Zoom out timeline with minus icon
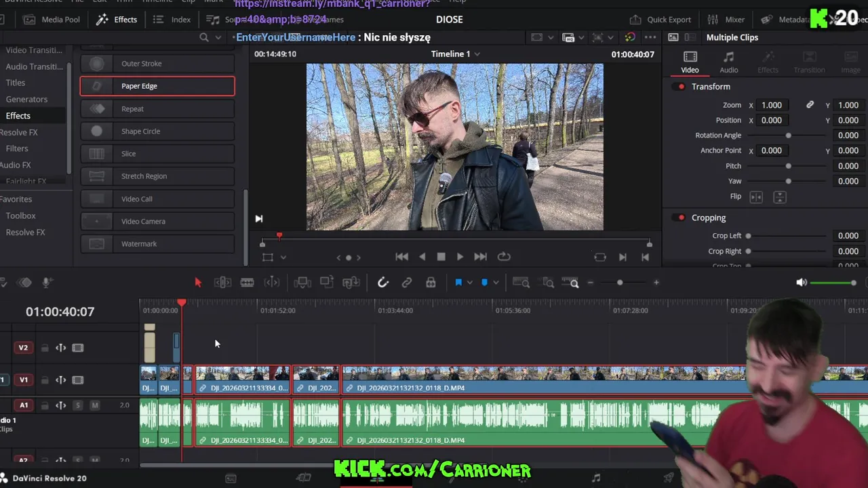The image size is (868, 488). 591,283
